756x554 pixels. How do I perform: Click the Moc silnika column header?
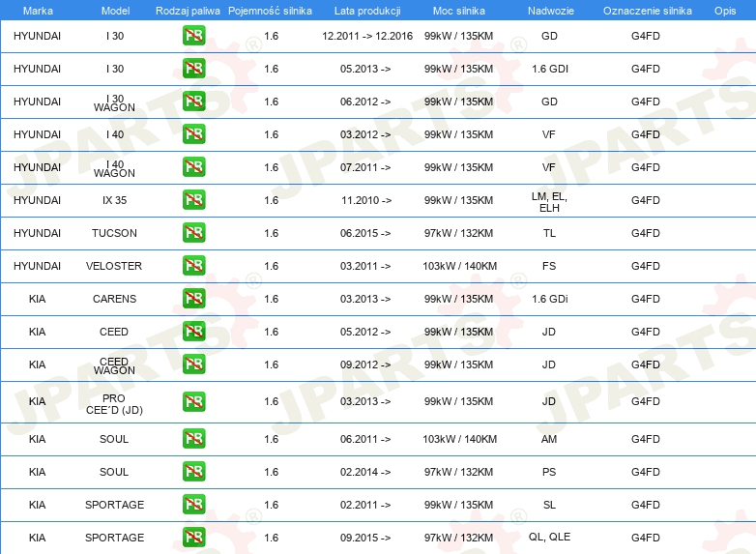[458, 11]
